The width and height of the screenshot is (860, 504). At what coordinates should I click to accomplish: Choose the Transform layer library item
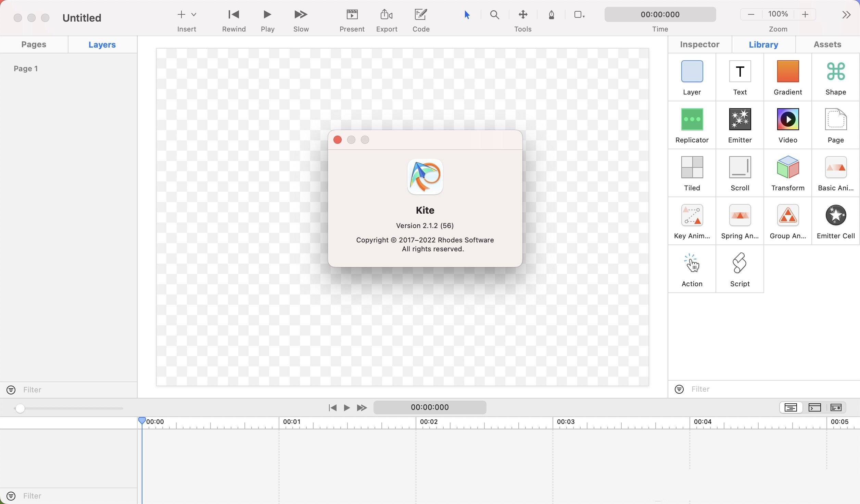point(788,173)
